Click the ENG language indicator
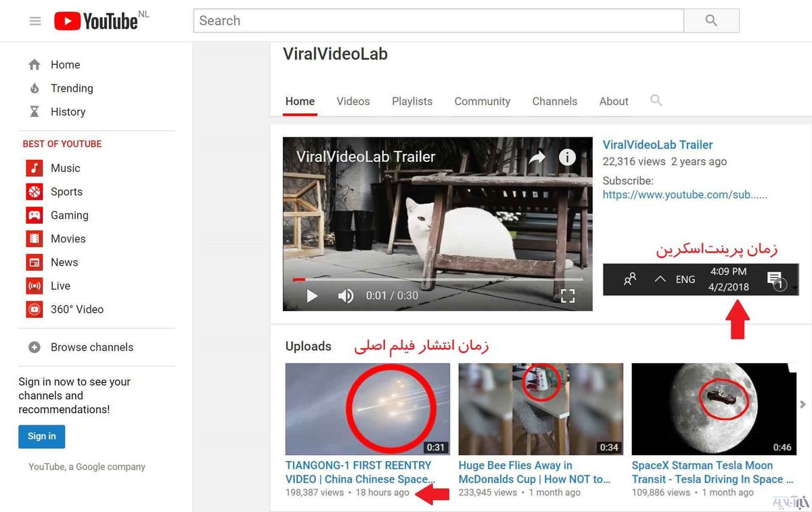The height and width of the screenshot is (512, 812). (x=685, y=279)
